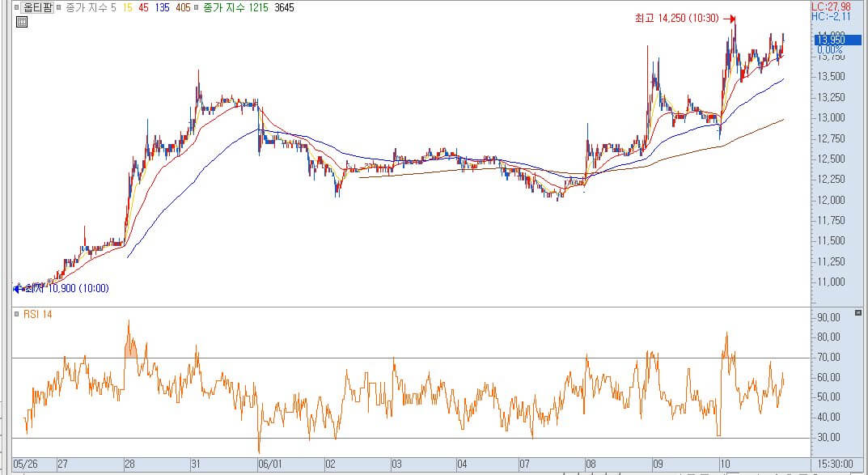
Task: Click the 12,500 price axis label
Action: pyautogui.click(x=830, y=159)
